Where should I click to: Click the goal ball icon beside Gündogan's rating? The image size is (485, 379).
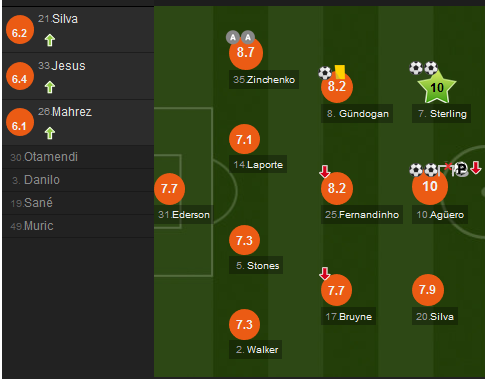tap(325, 73)
